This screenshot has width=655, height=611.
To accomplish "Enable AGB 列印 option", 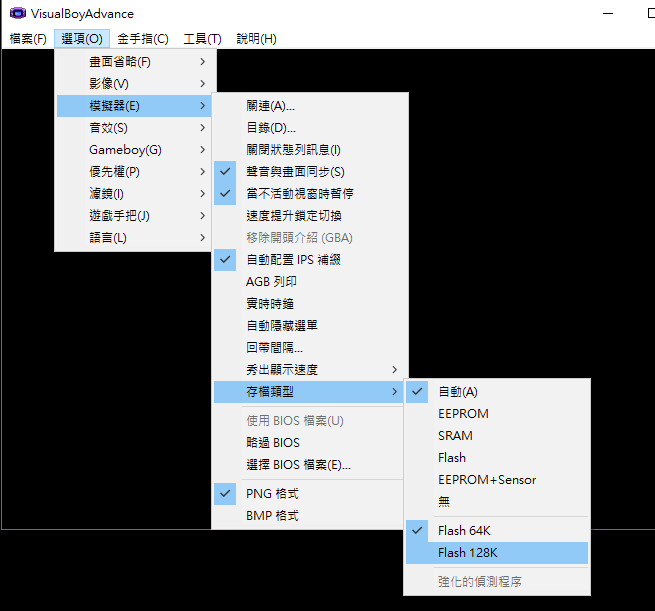I will [x=310, y=282].
